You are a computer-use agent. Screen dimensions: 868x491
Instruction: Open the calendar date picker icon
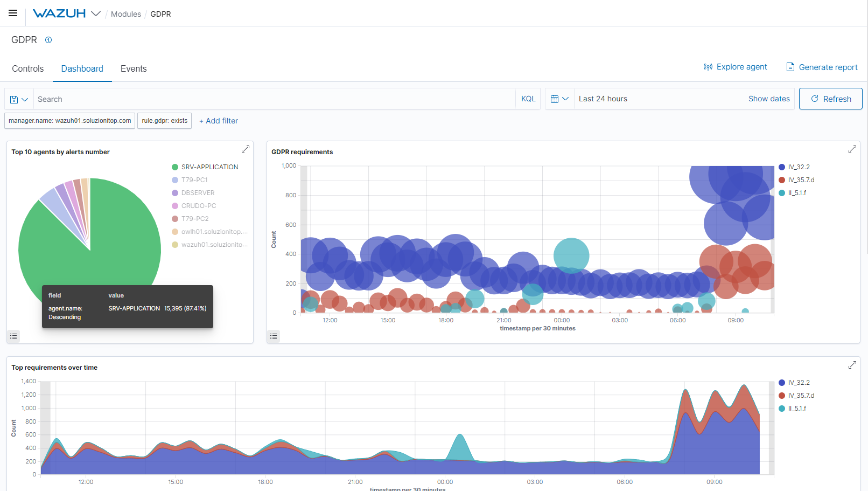(556, 99)
